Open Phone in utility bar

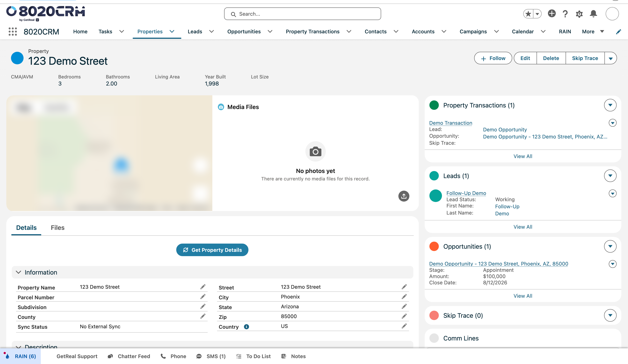point(173,356)
